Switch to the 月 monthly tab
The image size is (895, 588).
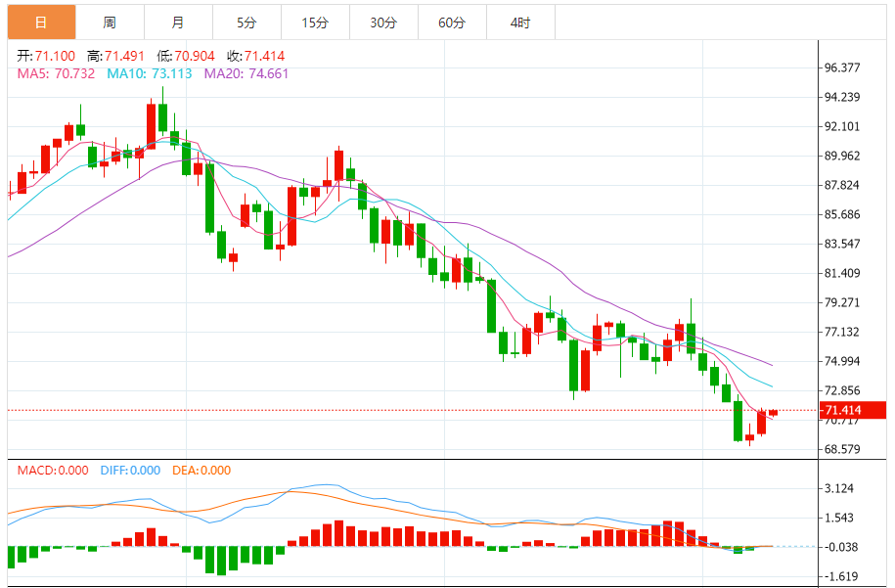tap(178, 23)
